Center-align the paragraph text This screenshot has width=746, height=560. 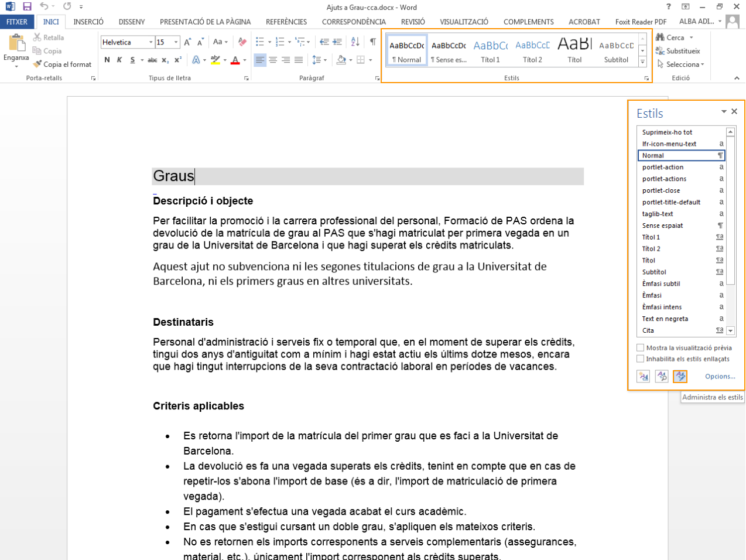273,60
